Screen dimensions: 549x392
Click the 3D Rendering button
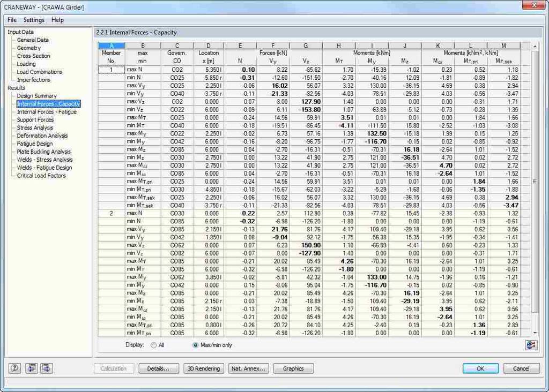click(204, 368)
